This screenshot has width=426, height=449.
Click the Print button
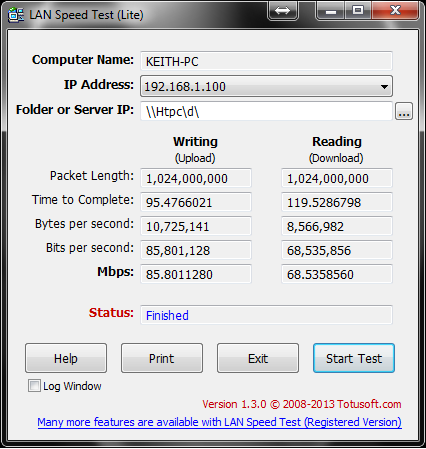tap(162, 358)
